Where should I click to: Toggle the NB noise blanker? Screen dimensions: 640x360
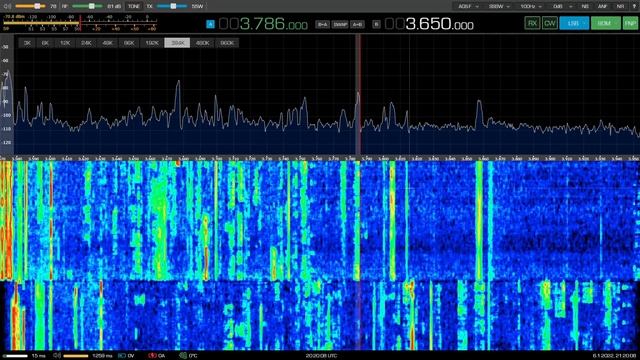(x=585, y=7)
